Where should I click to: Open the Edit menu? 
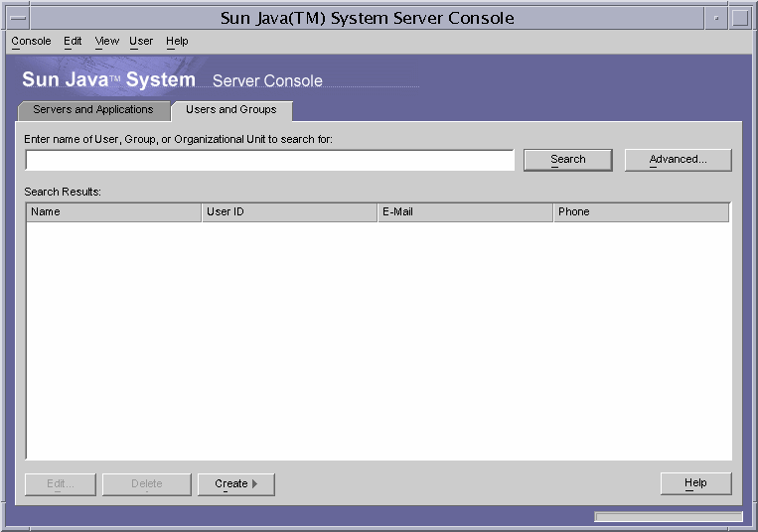click(73, 41)
